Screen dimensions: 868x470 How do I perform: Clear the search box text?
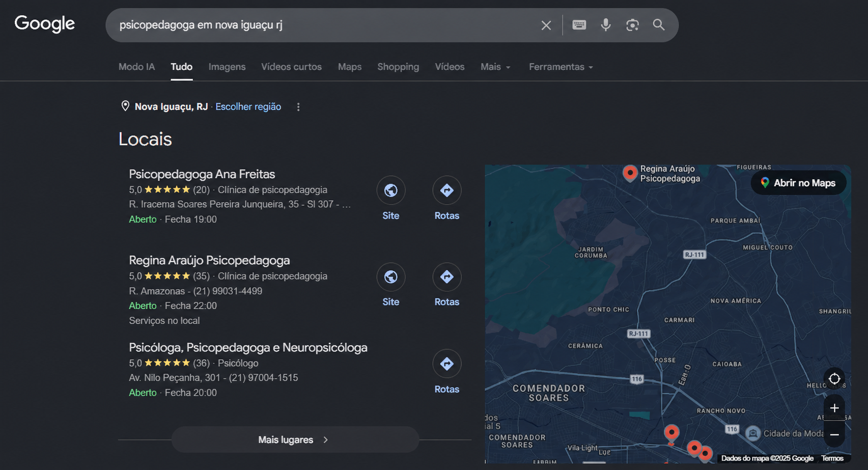coord(546,25)
